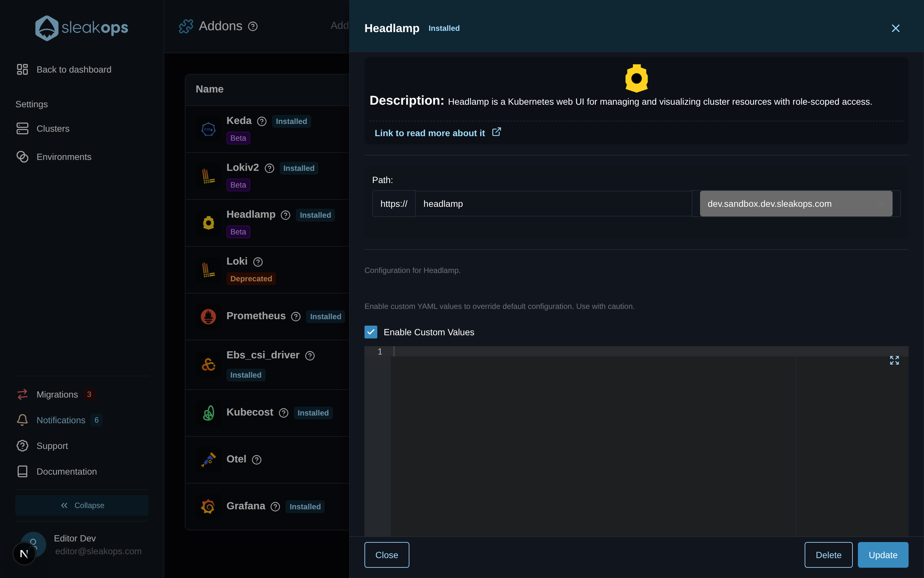Click the Grafana addon icon
The width and height of the screenshot is (924, 578).
(209, 506)
